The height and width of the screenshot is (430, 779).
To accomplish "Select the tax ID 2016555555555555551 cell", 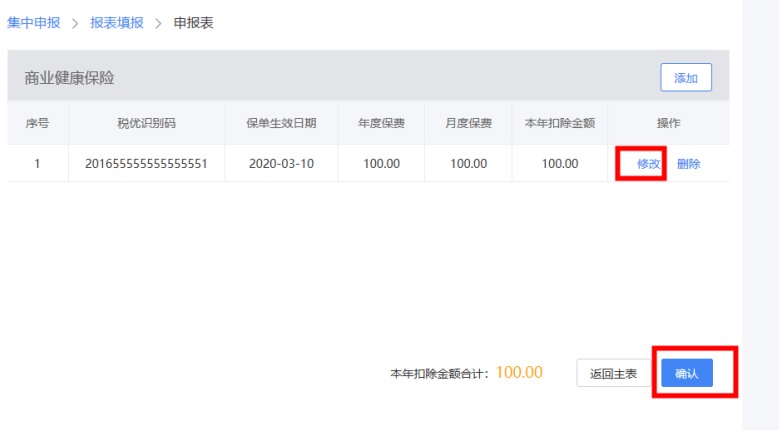I will point(146,164).
